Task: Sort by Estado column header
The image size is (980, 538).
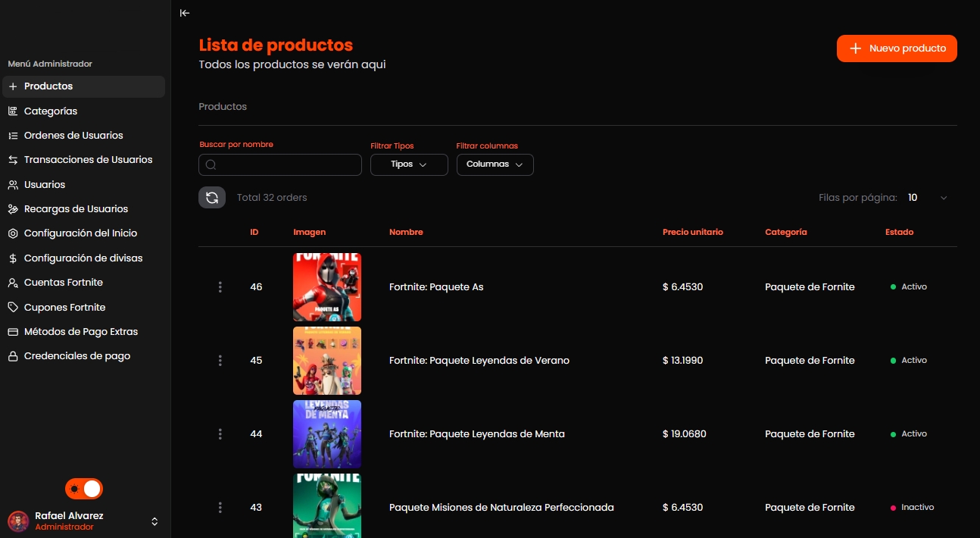Action: click(x=899, y=232)
